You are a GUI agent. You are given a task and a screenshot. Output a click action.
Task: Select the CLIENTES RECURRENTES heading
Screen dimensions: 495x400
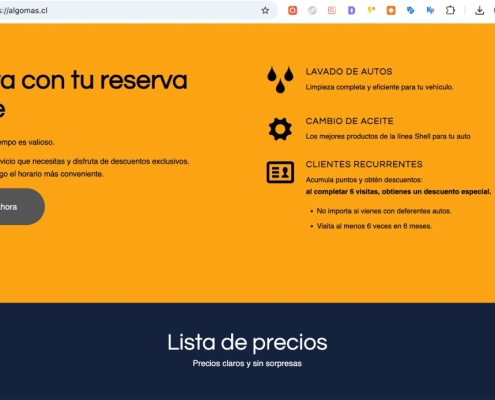click(x=364, y=164)
